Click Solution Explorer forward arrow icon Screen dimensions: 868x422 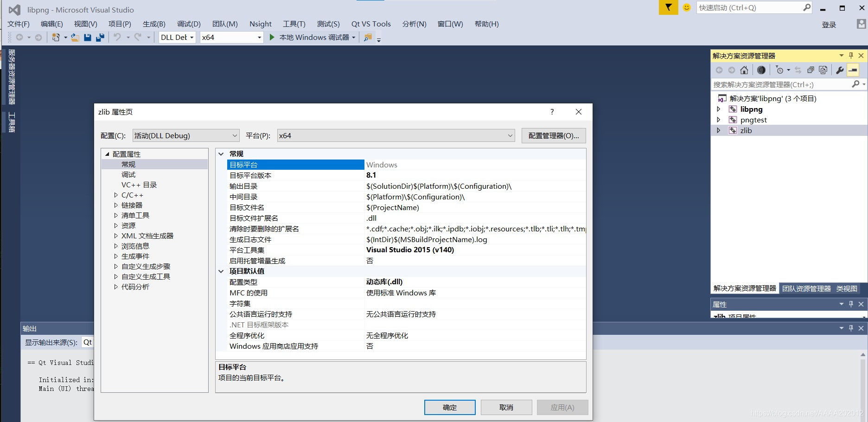click(732, 70)
